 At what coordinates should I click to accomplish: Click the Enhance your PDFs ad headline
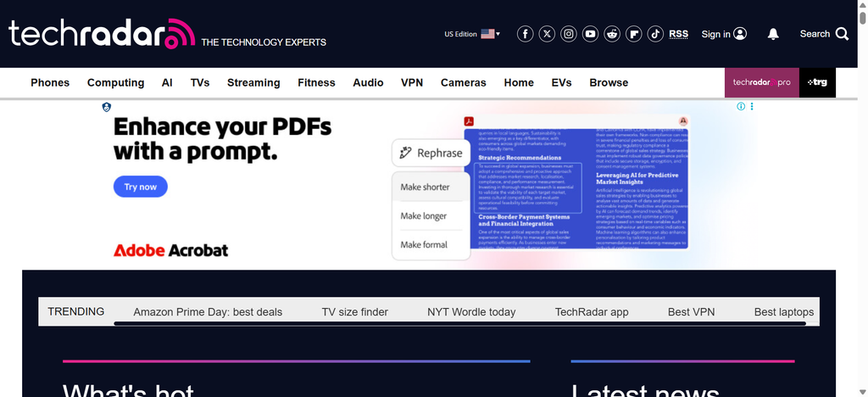point(223,138)
